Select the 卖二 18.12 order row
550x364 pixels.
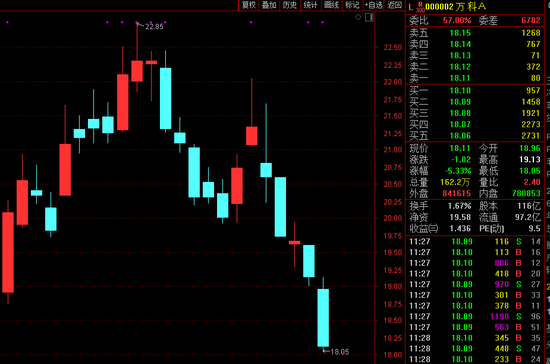475,67
